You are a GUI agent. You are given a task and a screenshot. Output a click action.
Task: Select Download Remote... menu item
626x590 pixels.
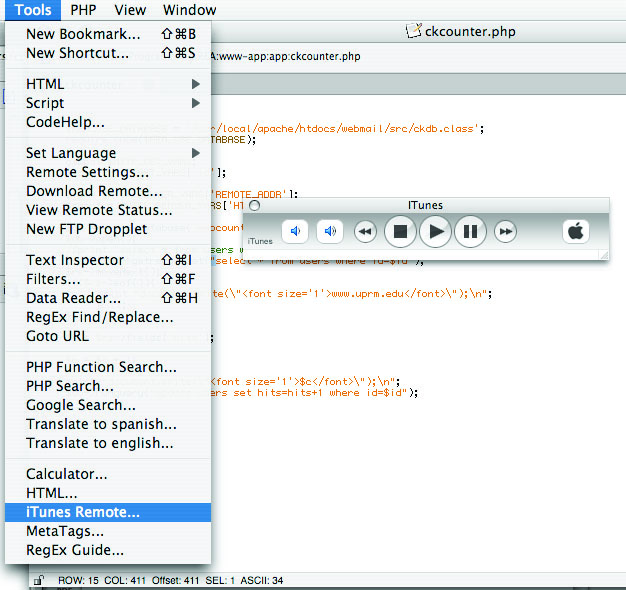108,191
